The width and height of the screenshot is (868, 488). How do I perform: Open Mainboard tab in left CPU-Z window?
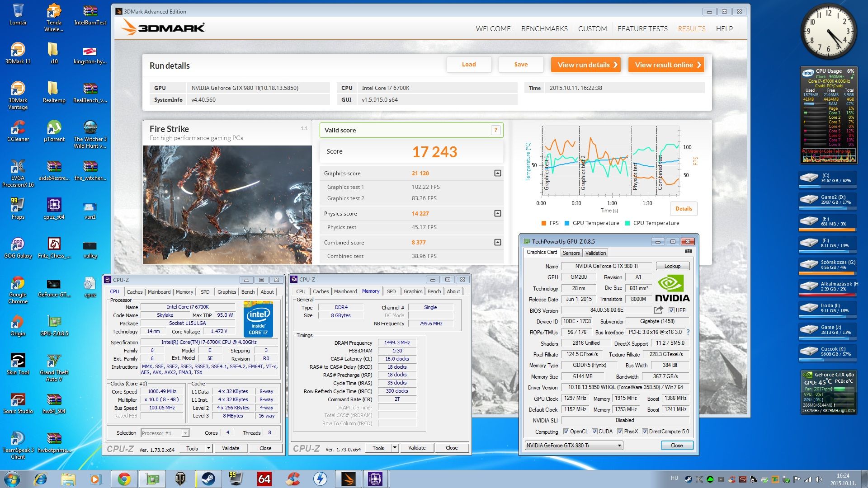point(159,292)
